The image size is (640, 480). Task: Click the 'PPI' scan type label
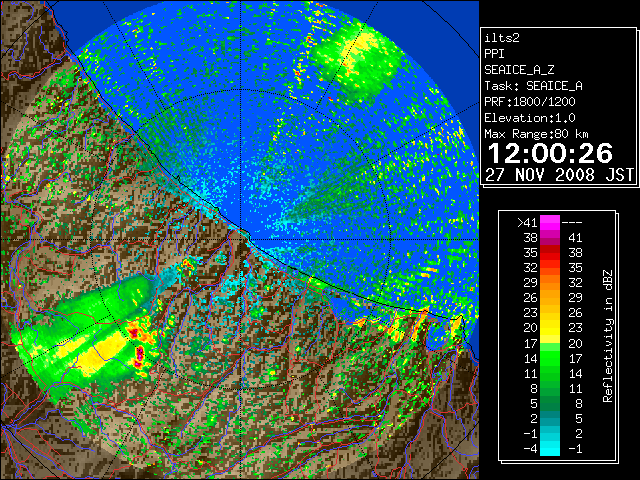coord(494,54)
